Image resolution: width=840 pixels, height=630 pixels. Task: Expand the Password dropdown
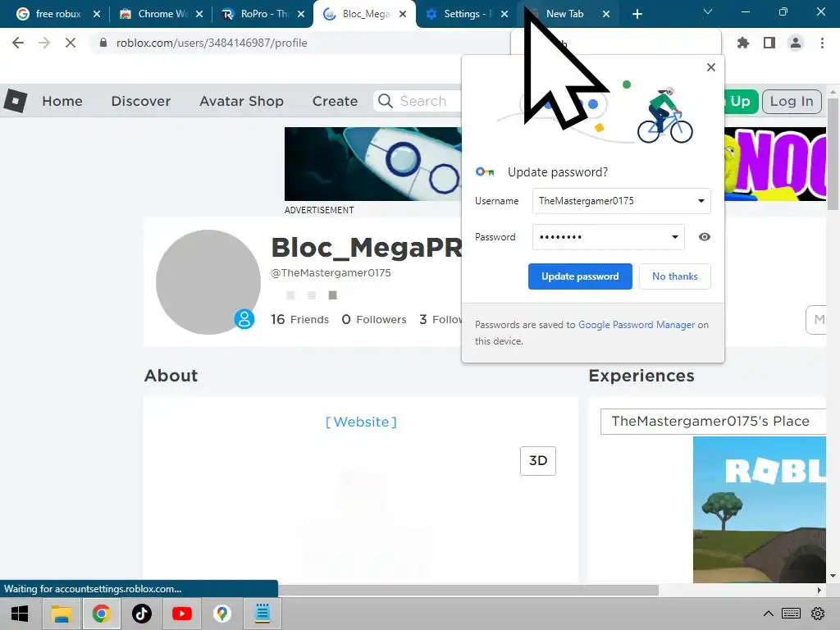pos(674,237)
